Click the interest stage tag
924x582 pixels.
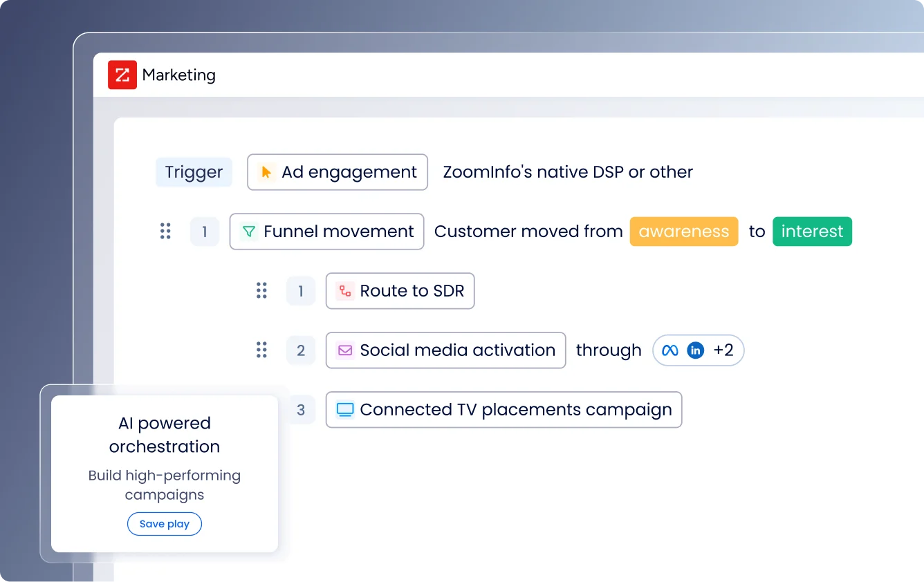(x=812, y=231)
